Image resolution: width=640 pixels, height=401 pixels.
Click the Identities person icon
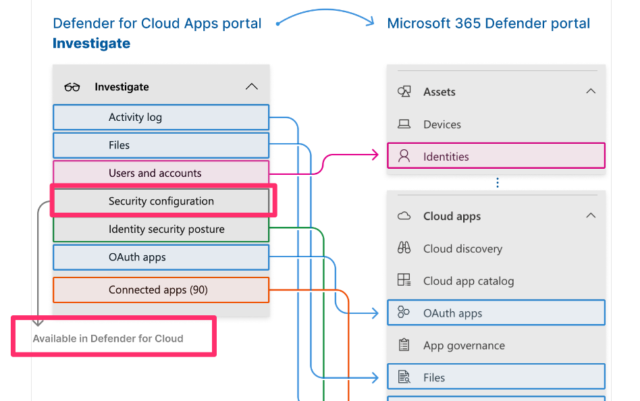(404, 156)
